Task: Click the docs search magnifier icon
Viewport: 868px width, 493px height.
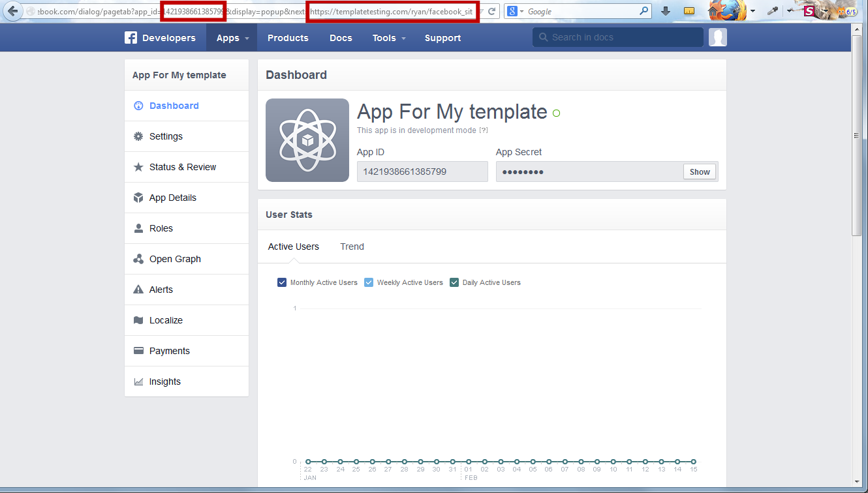Action: point(542,37)
